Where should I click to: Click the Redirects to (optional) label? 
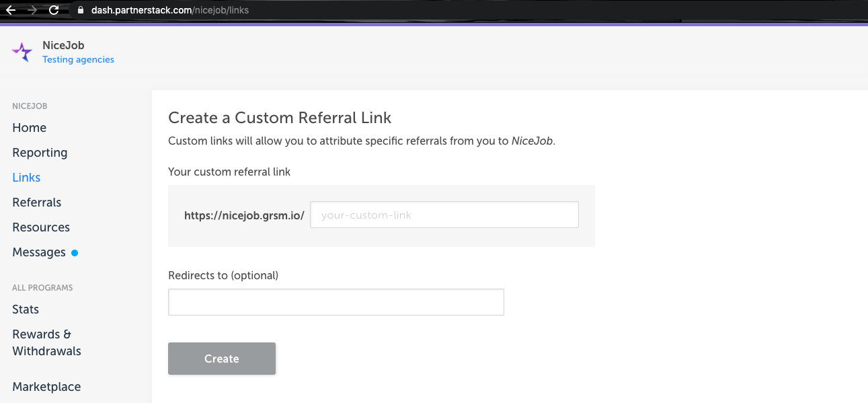point(223,275)
